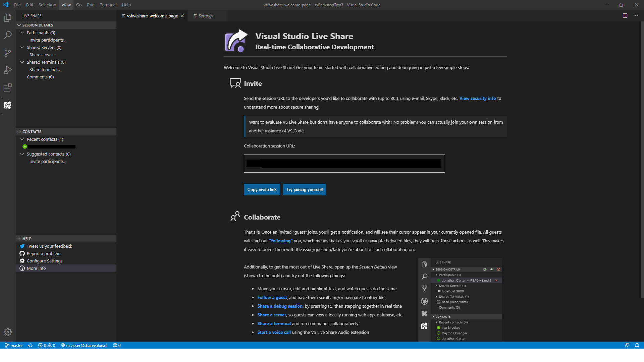This screenshot has width=644, height=362.
Task: Click the Twitter bird icon in Help
Action: (x=22, y=246)
